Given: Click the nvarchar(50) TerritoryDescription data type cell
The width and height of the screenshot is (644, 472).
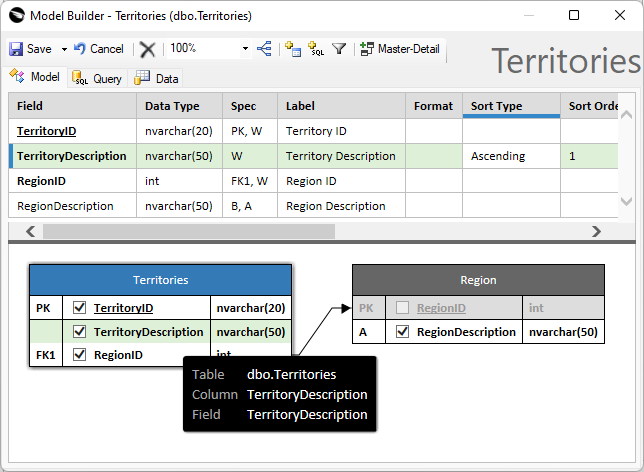Looking at the screenshot, I should coord(179,156).
